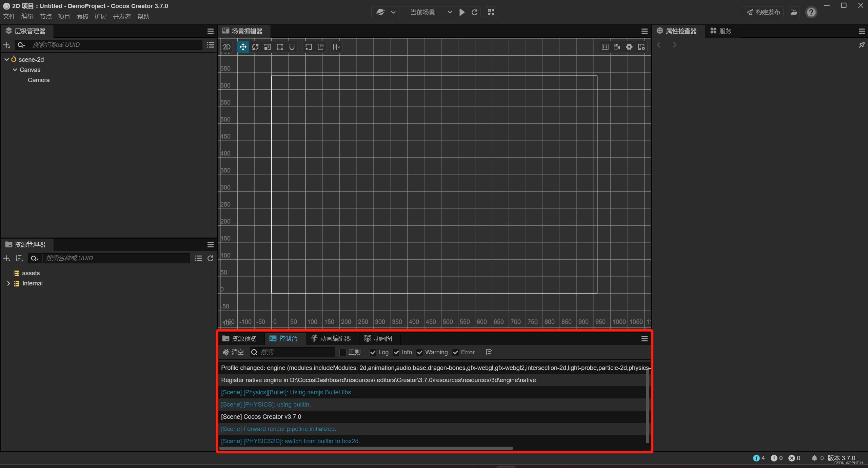Image resolution: width=868 pixels, height=468 pixels.
Task: Expand the internal assets folder
Action: (x=8, y=283)
